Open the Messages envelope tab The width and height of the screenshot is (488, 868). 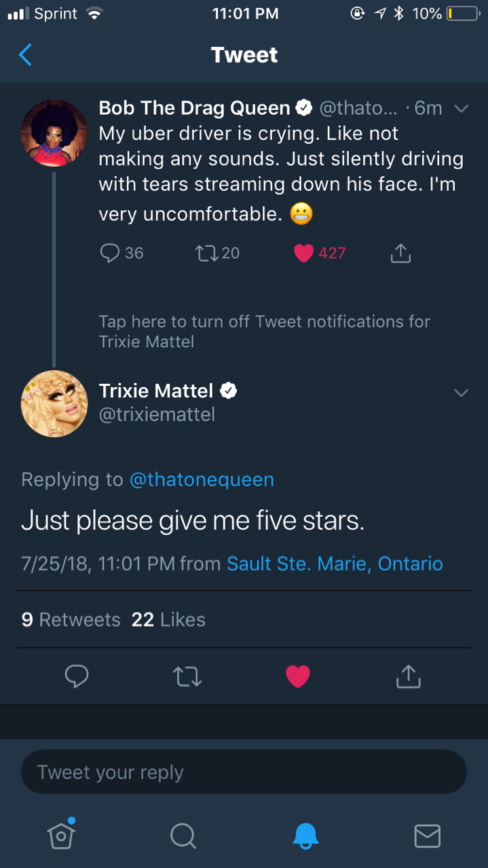[427, 835]
